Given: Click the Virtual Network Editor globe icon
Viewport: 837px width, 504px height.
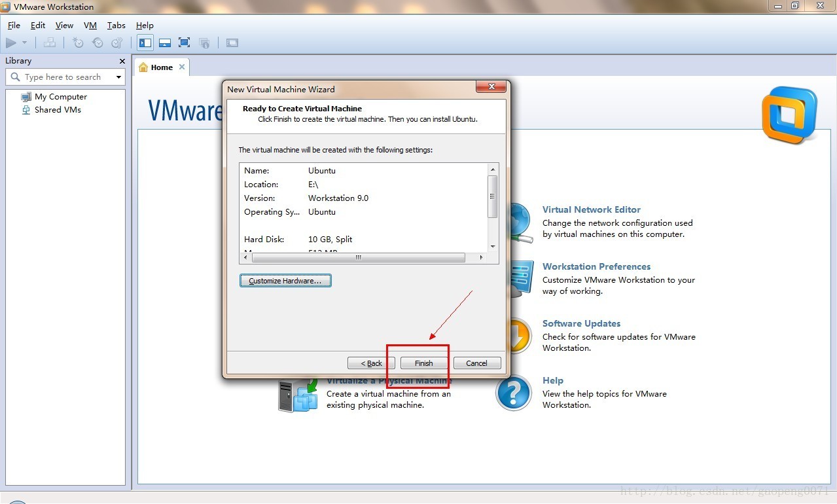Looking at the screenshot, I should (x=522, y=223).
